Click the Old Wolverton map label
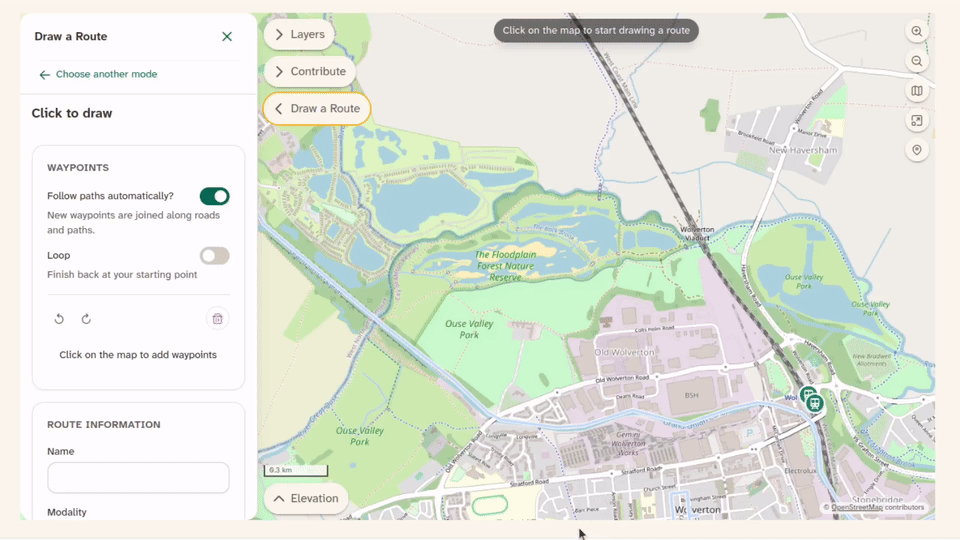Image resolution: width=960 pixels, height=540 pixels. click(624, 352)
